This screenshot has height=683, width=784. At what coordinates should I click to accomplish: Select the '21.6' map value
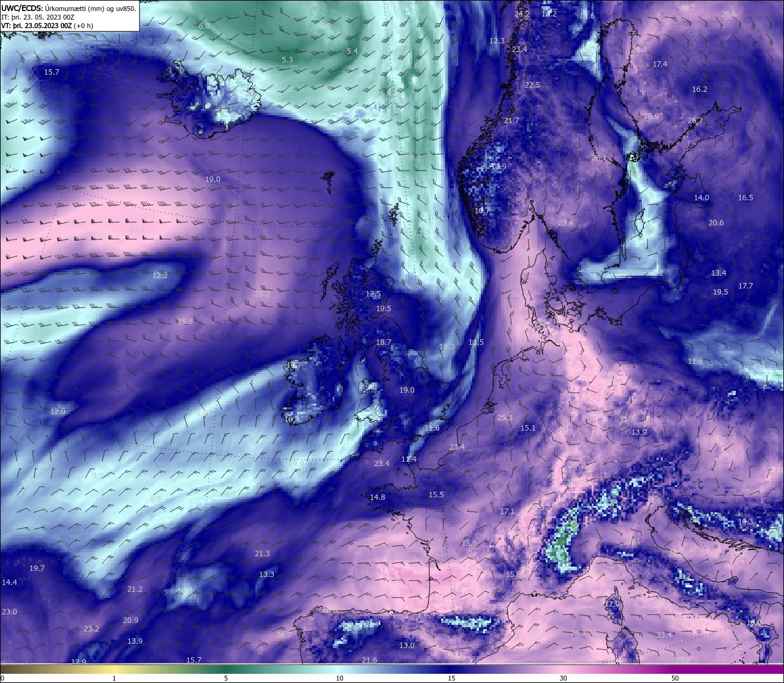[369, 660]
